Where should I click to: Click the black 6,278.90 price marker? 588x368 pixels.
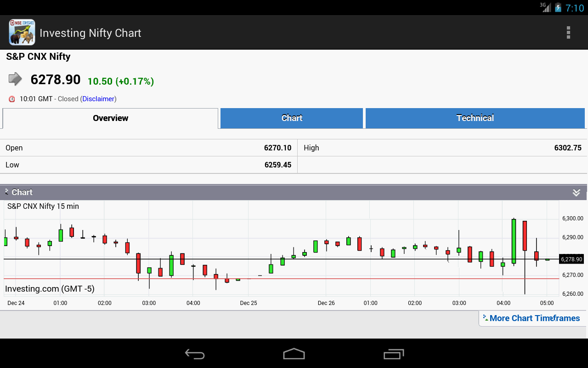point(571,259)
